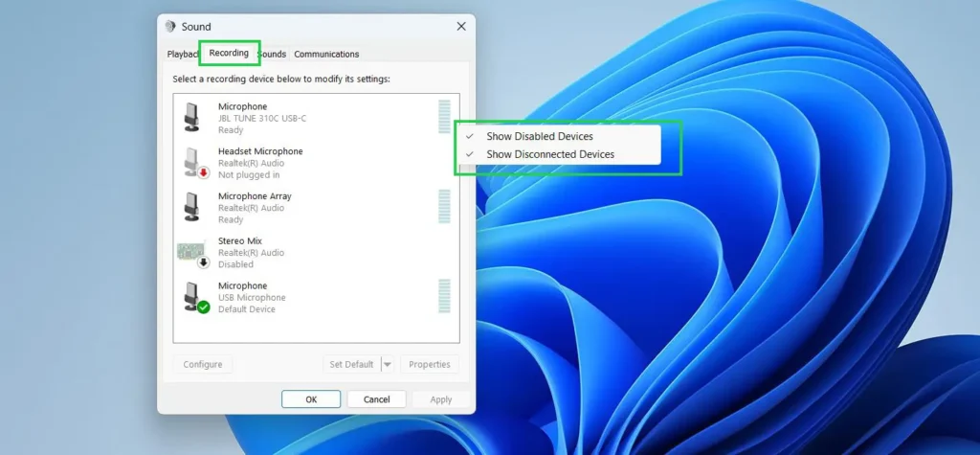980x455 pixels.
Task: Click the Cancel button
Action: [x=377, y=399]
